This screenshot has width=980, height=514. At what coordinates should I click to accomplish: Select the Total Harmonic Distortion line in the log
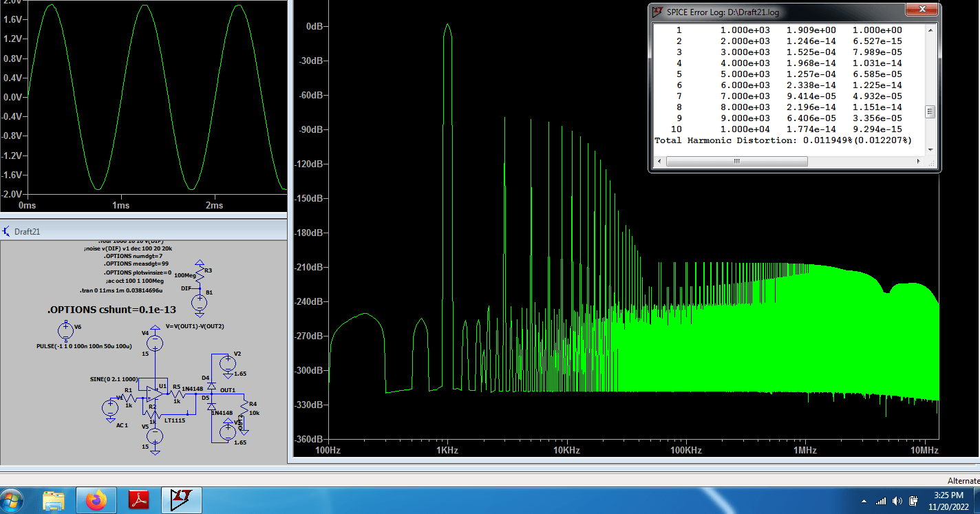point(782,140)
